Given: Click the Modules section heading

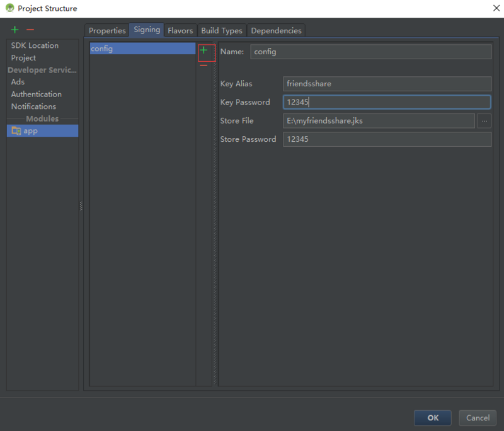Looking at the screenshot, I should coord(42,118).
